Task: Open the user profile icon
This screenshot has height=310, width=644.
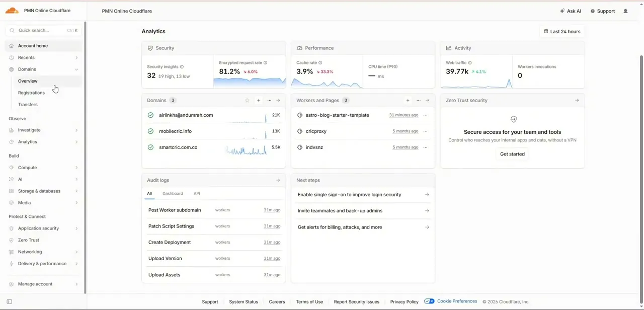Action: [x=625, y=11]
